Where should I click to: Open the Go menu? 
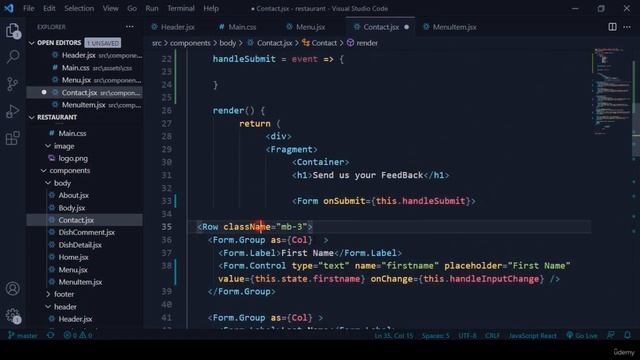(x=132, y=8)
